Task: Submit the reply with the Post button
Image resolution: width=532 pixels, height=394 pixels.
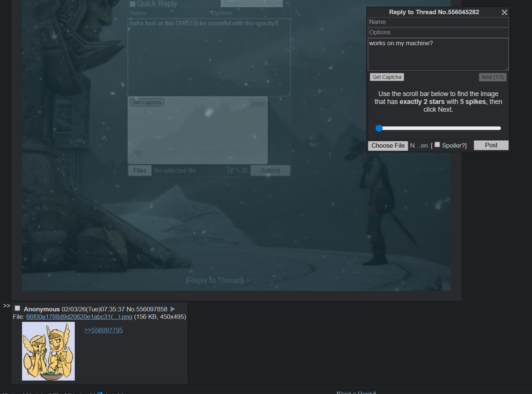Action: point(491,145)
